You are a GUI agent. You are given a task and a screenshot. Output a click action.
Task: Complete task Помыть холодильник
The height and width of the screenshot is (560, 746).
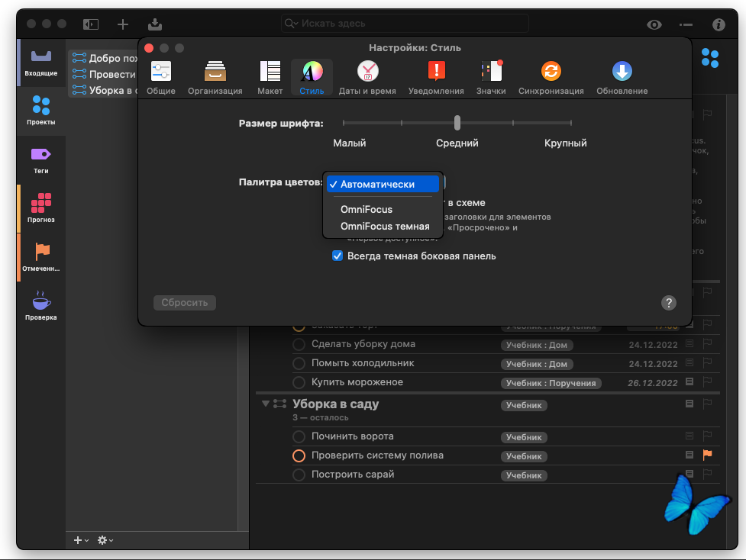tap(299, 364)
